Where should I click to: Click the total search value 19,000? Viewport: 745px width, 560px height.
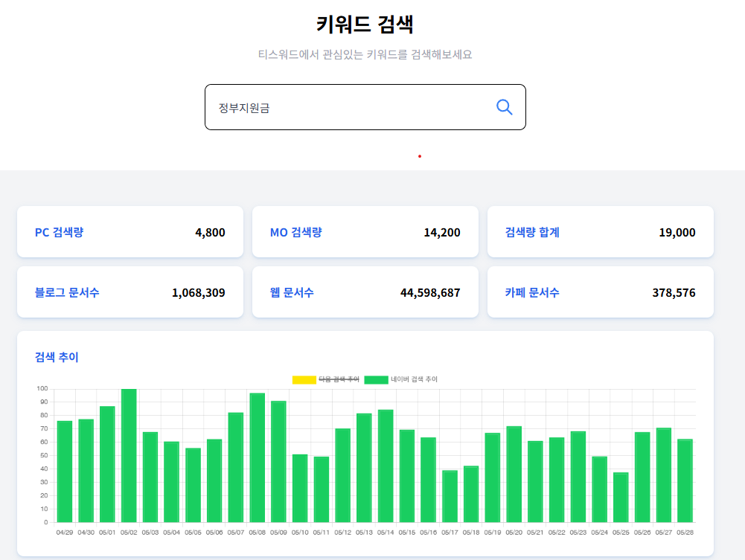point(677,233)
